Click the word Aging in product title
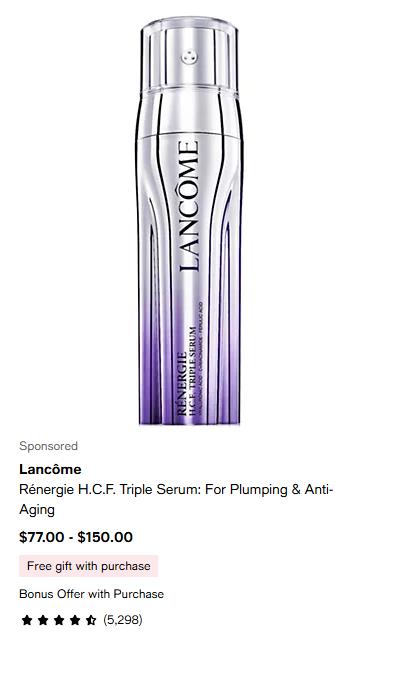This screenshot has width=417, height=690. point(37,510)
